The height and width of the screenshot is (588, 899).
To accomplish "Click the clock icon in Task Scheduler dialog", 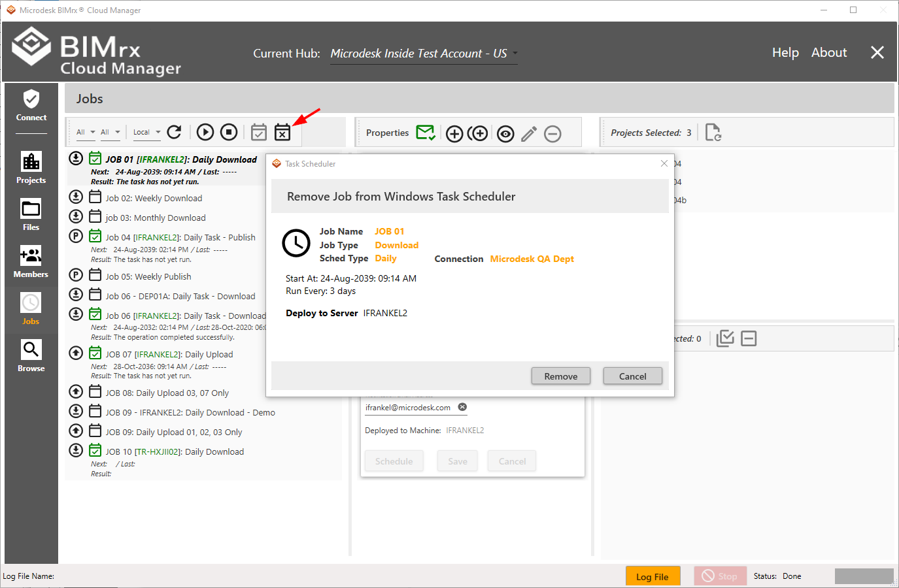I will pyautogui.click(x=296, y=243).
